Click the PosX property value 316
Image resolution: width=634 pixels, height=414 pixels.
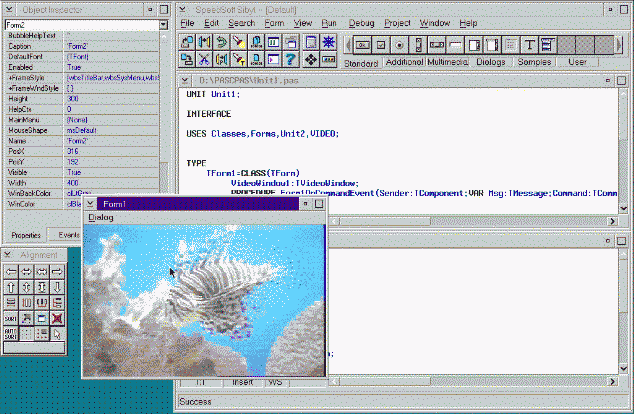(x=73, y=151)
